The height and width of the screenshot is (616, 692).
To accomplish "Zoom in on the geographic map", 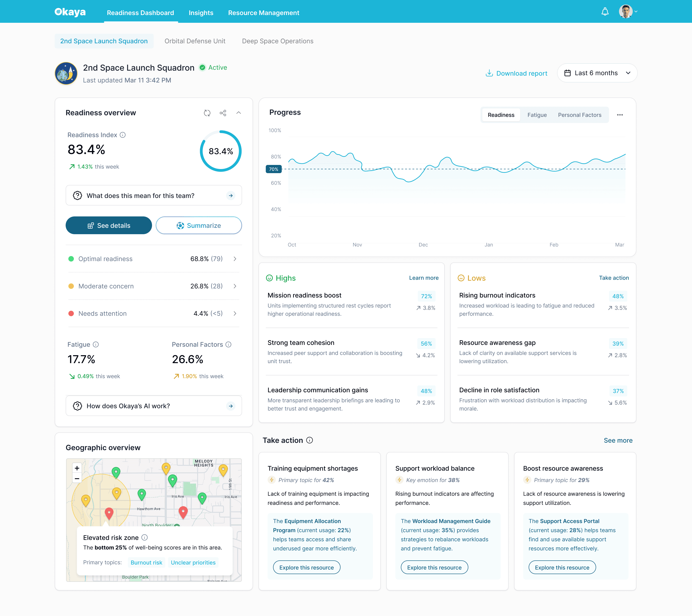I will (x=77, y=468).
